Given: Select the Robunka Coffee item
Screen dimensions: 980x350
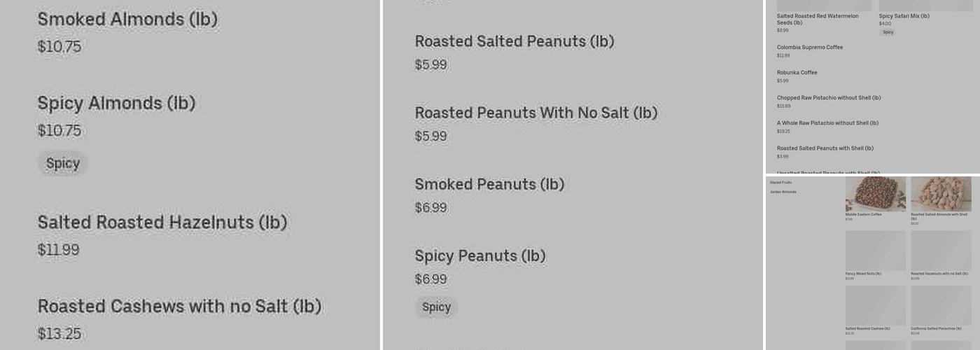Looking at the screenshot, I should tap(797, 73).
